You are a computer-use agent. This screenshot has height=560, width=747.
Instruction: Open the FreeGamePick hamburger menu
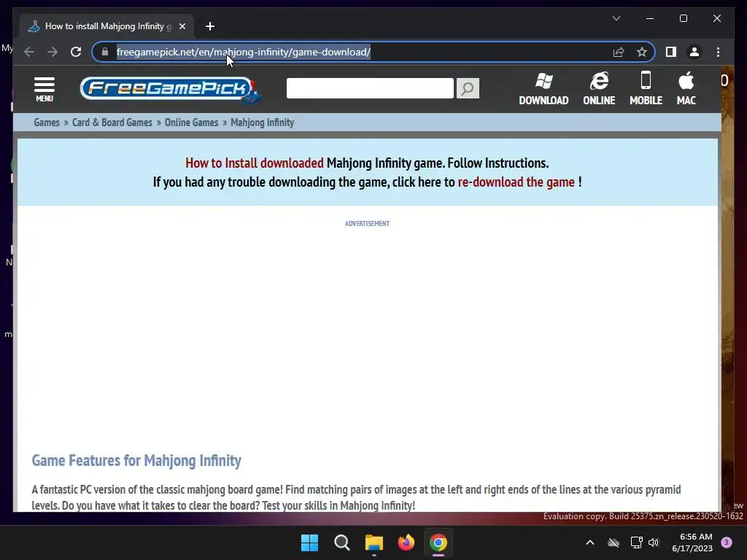pos(44,89)
